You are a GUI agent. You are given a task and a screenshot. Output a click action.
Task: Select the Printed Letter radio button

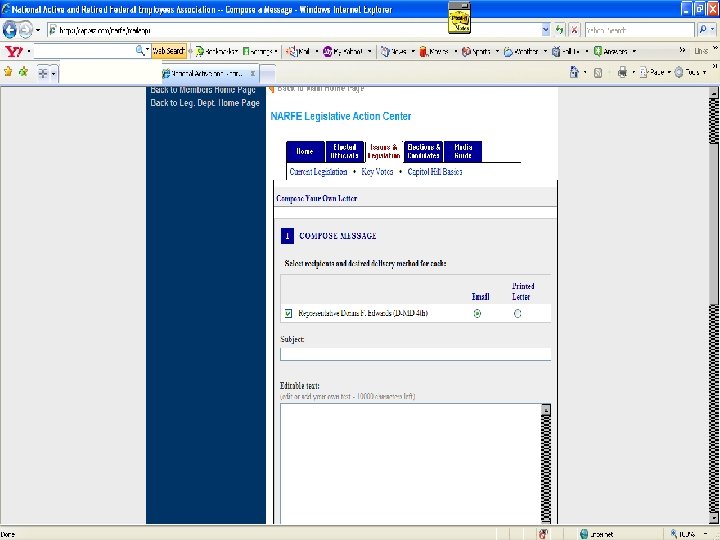[x=518, y=313]
